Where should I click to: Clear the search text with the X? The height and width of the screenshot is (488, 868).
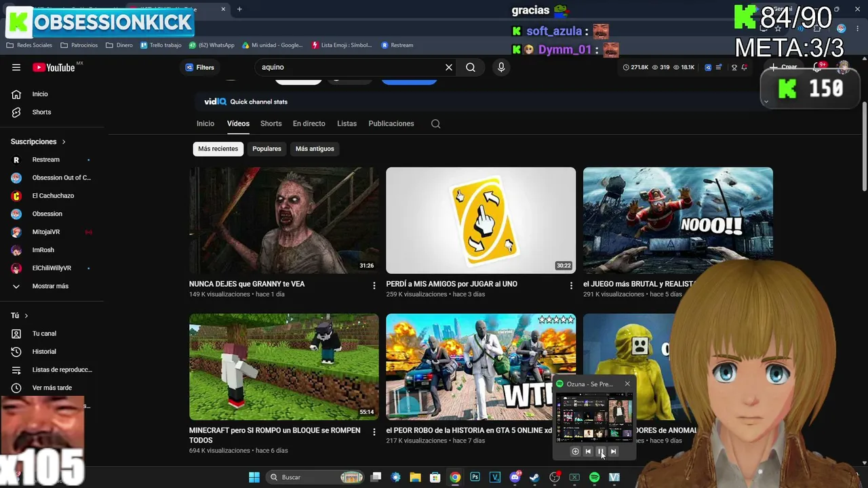pos(448,67)
